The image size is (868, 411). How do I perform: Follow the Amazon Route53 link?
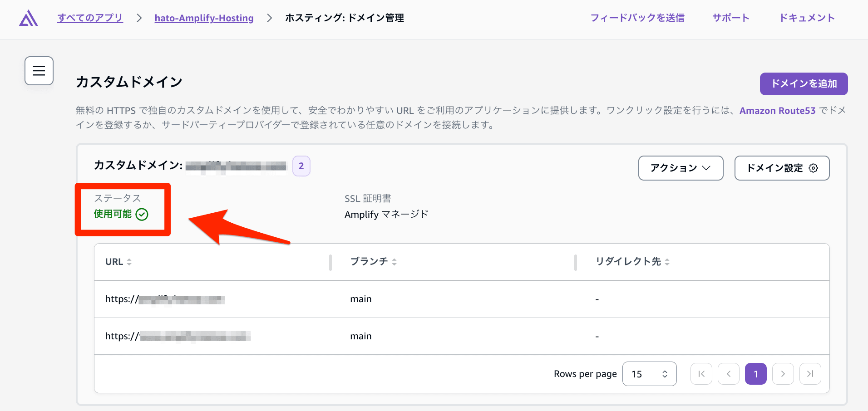coord(777,111)
